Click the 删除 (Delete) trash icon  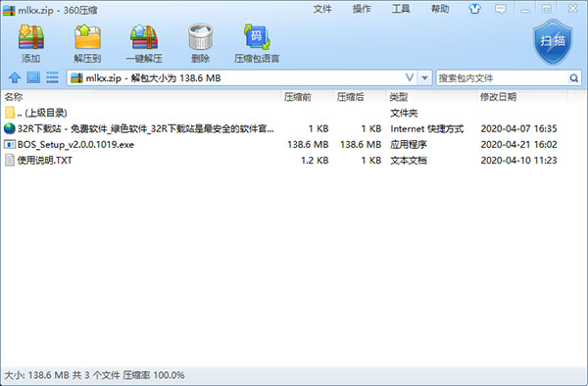[x=200, y=36]
